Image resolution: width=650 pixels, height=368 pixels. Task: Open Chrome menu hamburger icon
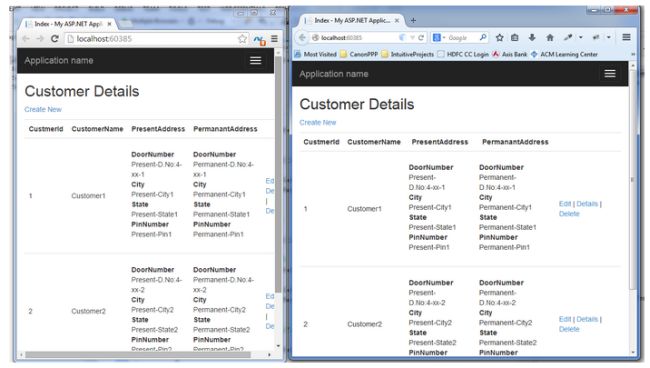(x=274, y=39)
